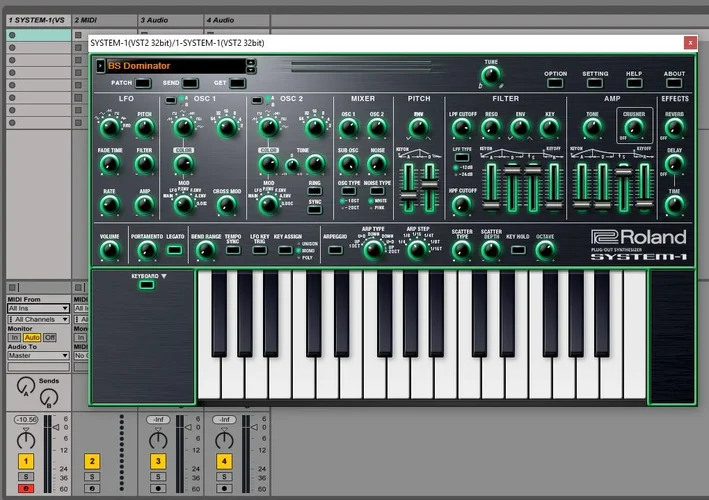Adjust the LFO AMP knob
The image size is (709, 500).
[145, 205]
